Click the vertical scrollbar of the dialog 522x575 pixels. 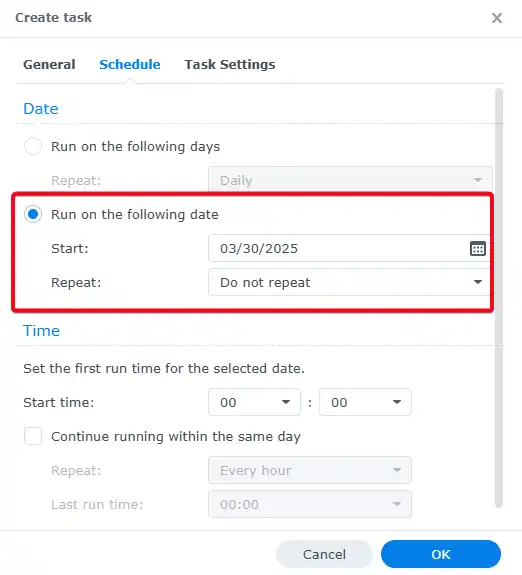pos(499,298)
